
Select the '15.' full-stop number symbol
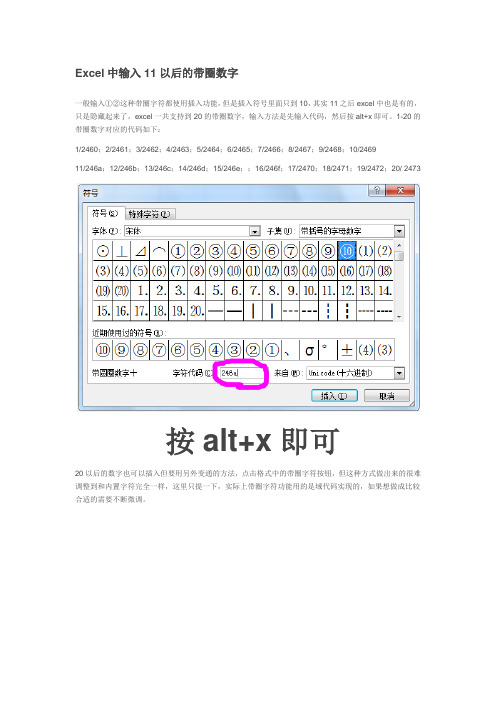(x=103, y=310)
